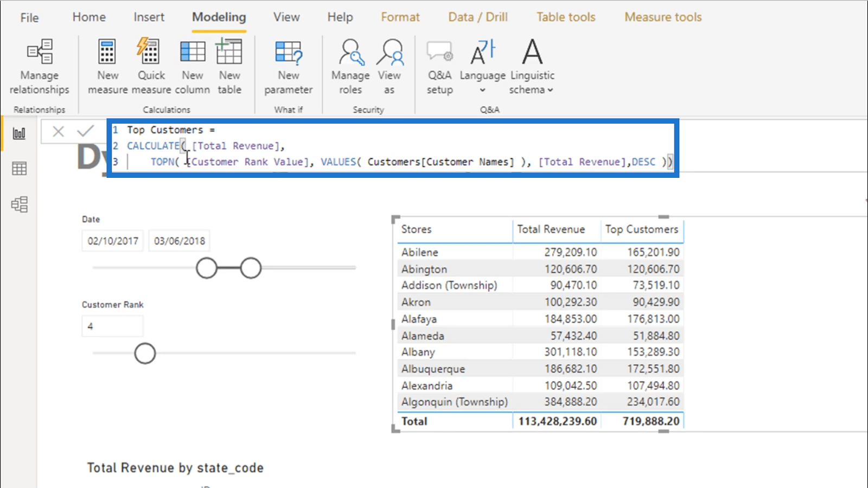Open the Language dropdown

[x=482, y=67]
